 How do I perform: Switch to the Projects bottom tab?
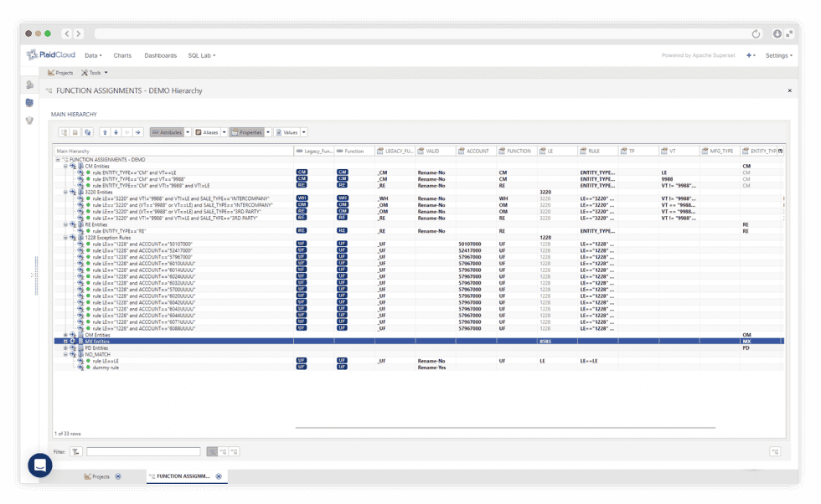pos(97,476)
